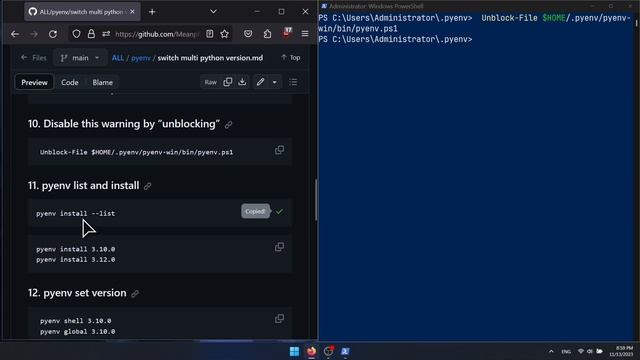Switch to the Preview tab
Screen dimensions: 640x360
coord(34,82)
